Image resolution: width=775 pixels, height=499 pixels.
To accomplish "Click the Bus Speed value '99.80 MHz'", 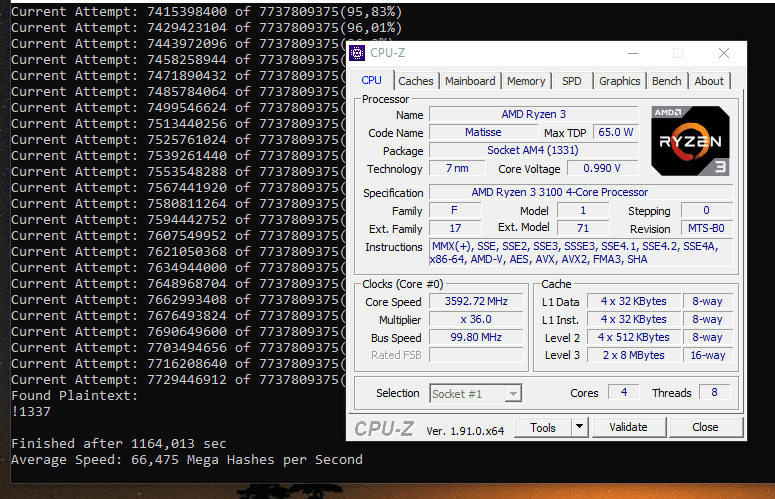I will (476, 337).
